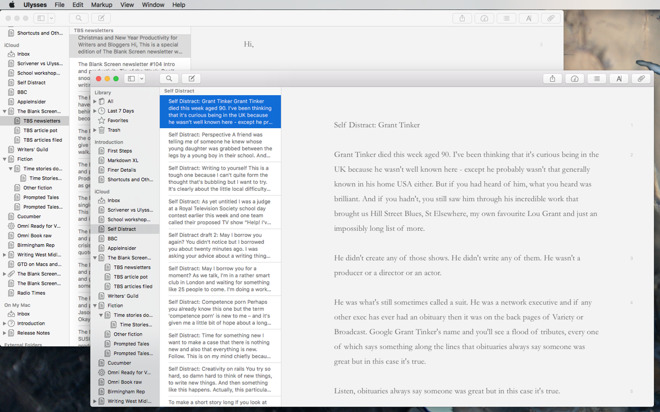Collapse The Blank Screen group in the front window
Viewport: 660px width, 412px height.
tap(95, 258)
